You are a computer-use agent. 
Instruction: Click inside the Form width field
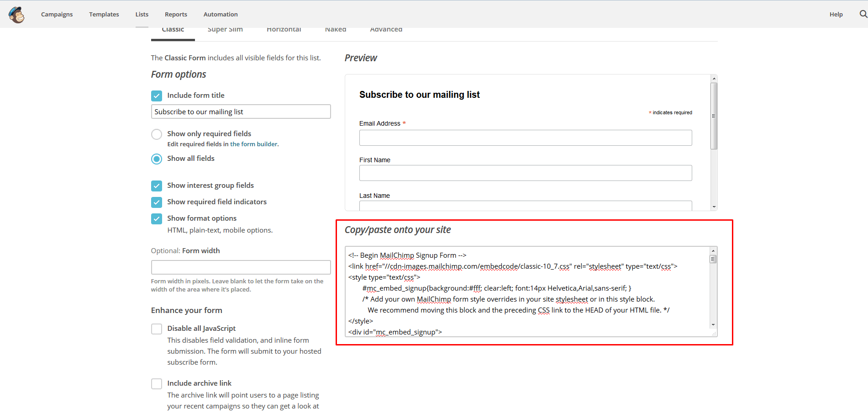coord(241,267)
